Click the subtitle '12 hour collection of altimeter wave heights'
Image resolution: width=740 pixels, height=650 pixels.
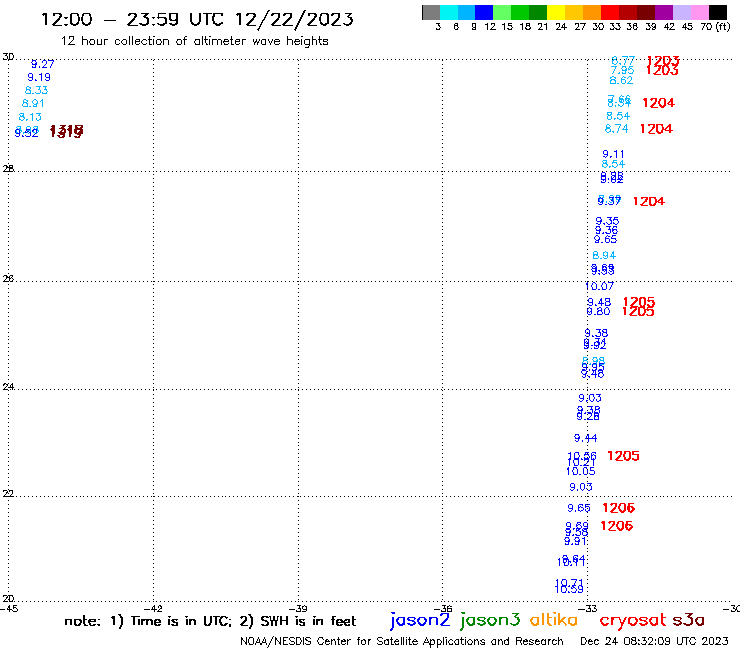(194, 41)
